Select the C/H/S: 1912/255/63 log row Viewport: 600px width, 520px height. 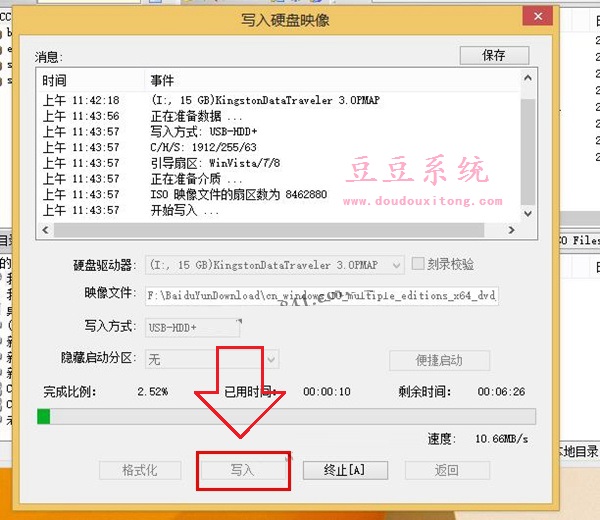coord(279,148)
